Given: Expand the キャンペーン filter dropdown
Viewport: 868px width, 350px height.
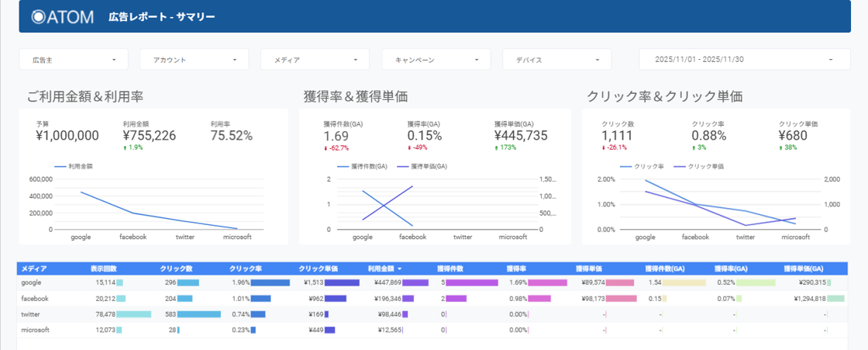Looking at the screenshot, I should (436, 60).
